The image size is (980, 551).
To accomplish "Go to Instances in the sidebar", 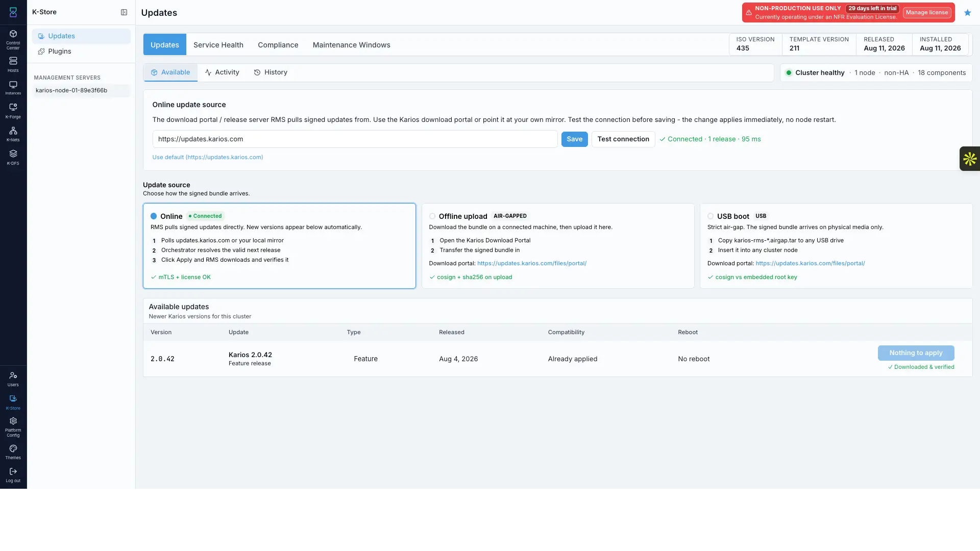I will (x=13, y=88).
